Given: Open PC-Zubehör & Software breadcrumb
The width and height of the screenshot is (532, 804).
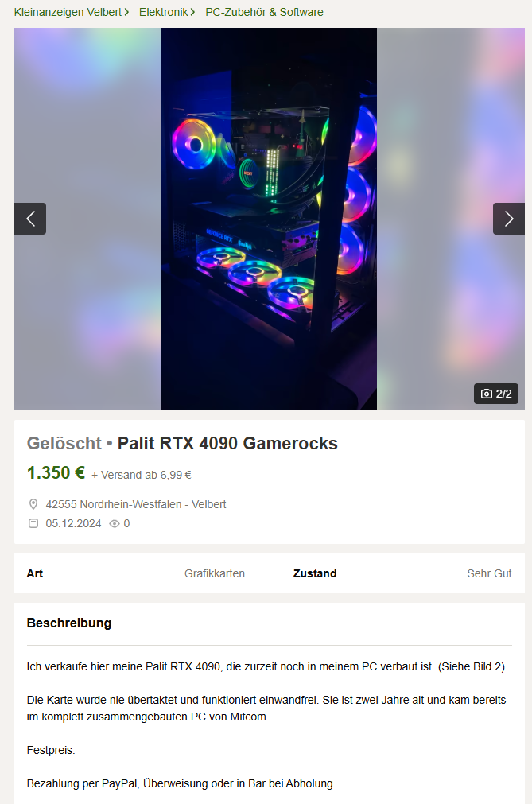Looking at the screenshot, I should pyautogui.click(x=265, y=12).
